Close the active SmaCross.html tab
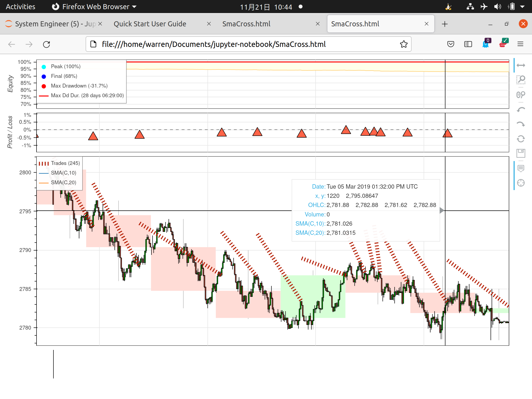532x399 pixels. click(427, 24)
